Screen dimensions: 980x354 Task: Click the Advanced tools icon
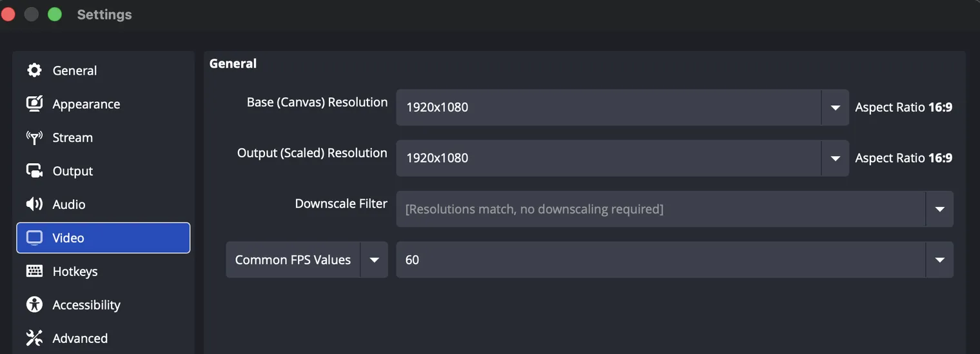pos(34,338)
